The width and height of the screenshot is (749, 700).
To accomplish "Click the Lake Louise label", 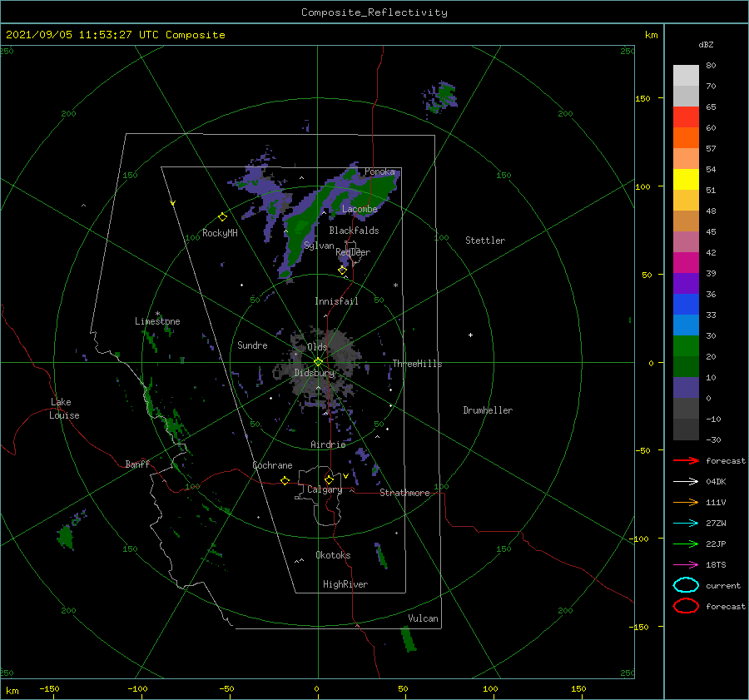I will 64,409.
